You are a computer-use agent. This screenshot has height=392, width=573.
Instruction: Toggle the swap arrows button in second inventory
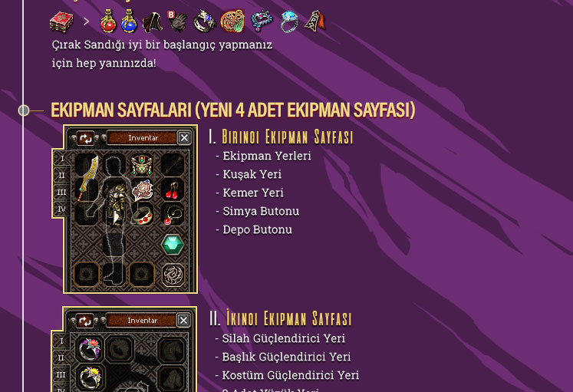coord(85,321)
